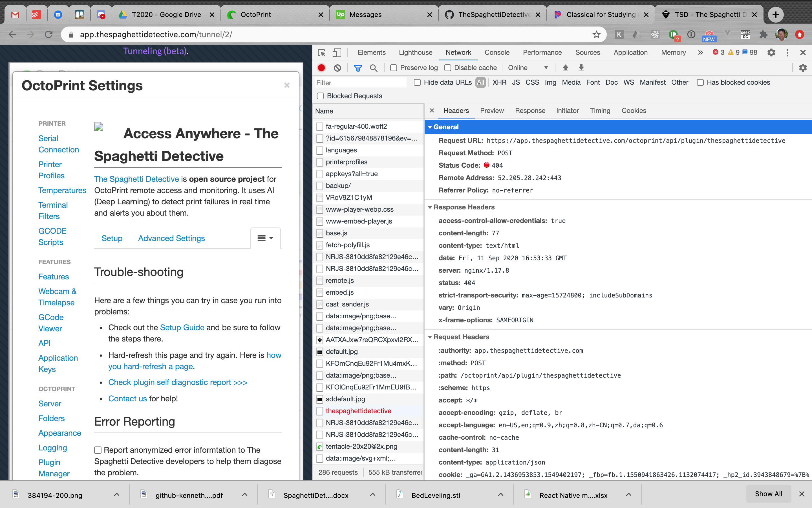Toggle the device toolbar icon in DevTools
Viewport: 812px width, 508px height.
point(337,53)
